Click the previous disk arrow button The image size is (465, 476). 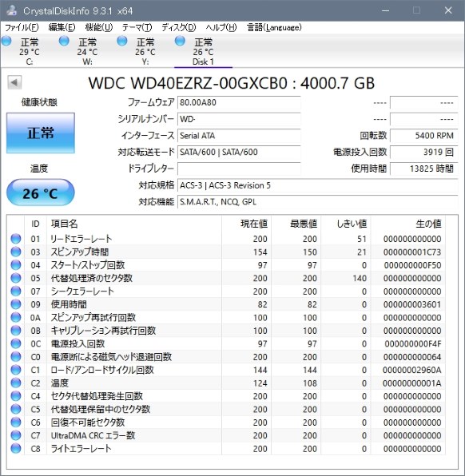(14, 82)
